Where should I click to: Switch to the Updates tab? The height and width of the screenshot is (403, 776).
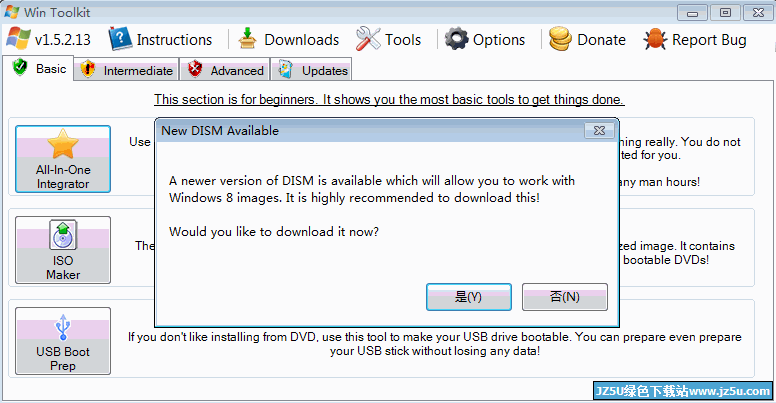312,70
